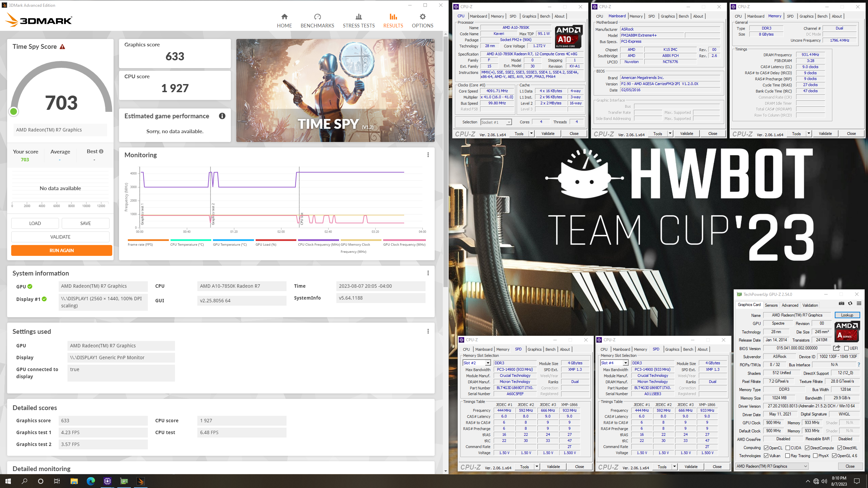Open the HOME section in 3DMark

[284, 21]
